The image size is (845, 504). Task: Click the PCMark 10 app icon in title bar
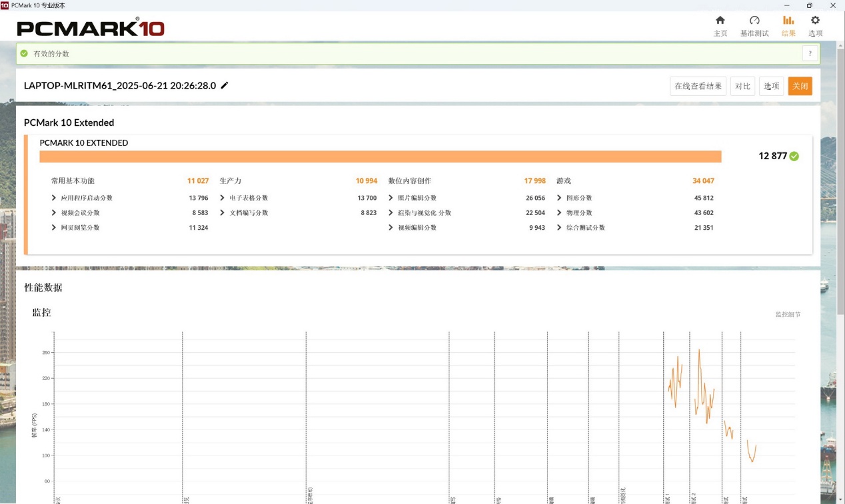5,5
